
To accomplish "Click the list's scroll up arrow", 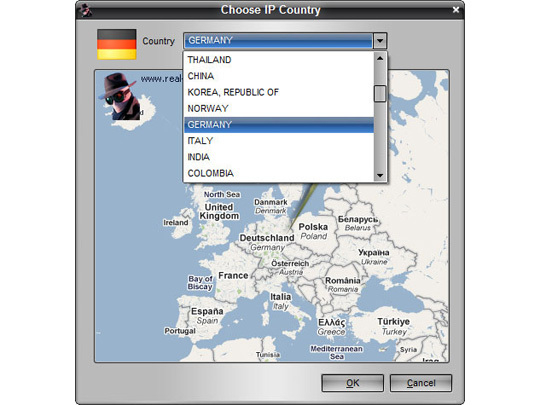I will (380, 58).
